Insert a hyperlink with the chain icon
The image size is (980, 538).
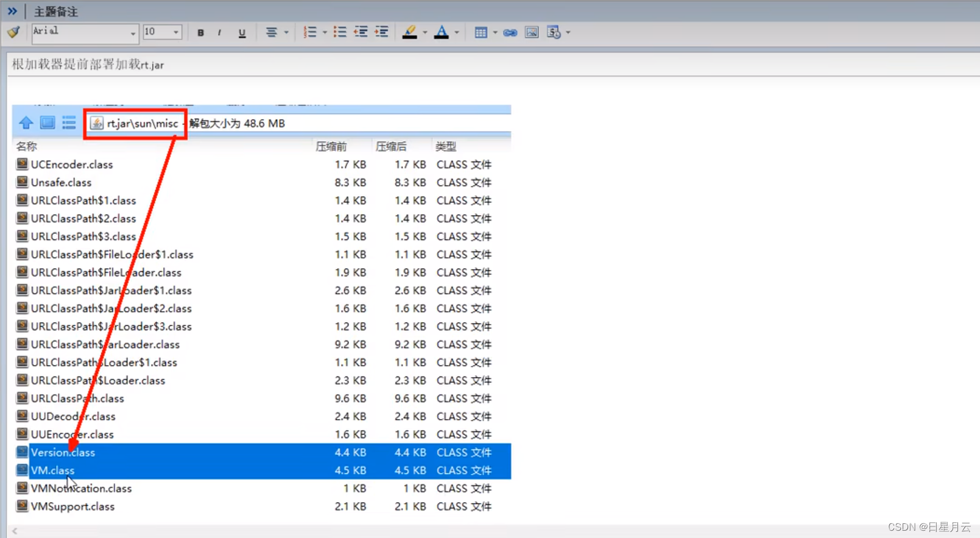[x=510, y=33]
